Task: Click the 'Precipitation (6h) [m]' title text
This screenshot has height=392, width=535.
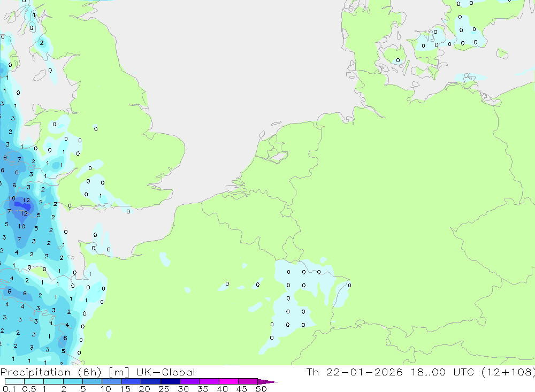Action: point(65,372)
